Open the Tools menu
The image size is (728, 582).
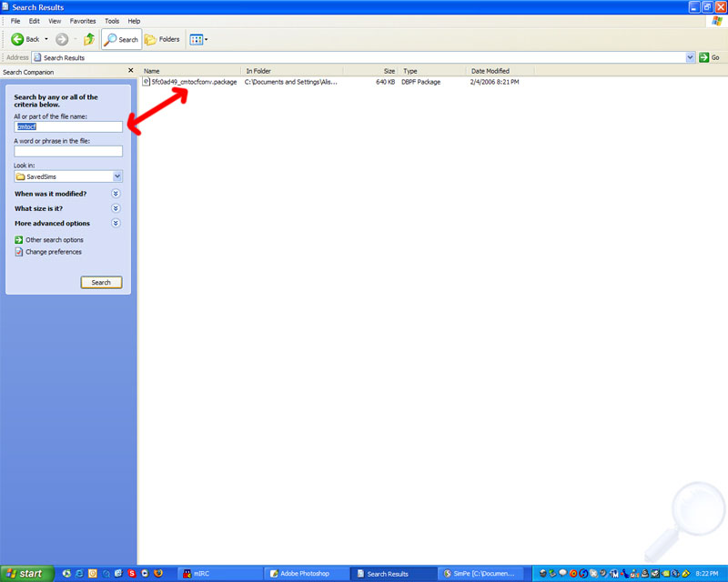112,21
